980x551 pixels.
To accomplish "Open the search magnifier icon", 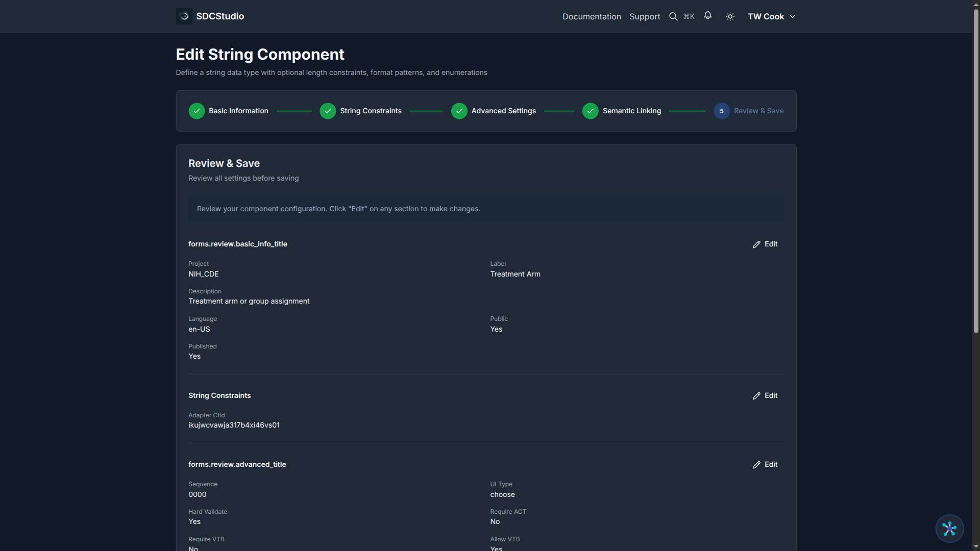I will click(673, 16).
